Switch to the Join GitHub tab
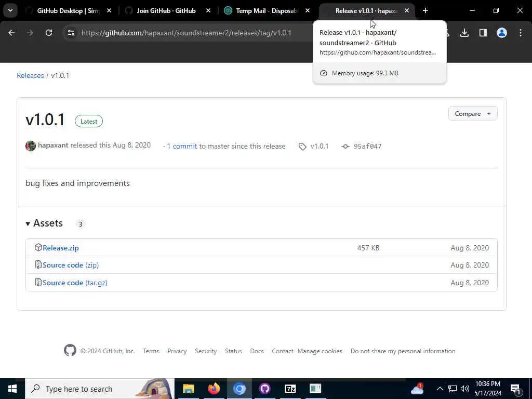Image resolution: width=532 pixels, height=399 pixels. [x=166, y=11]
